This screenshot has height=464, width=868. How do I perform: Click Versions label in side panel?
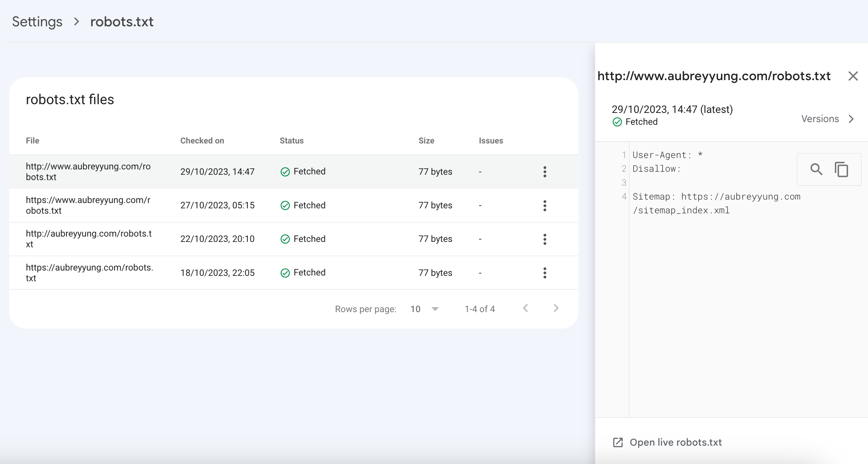(x=820, y=119)
